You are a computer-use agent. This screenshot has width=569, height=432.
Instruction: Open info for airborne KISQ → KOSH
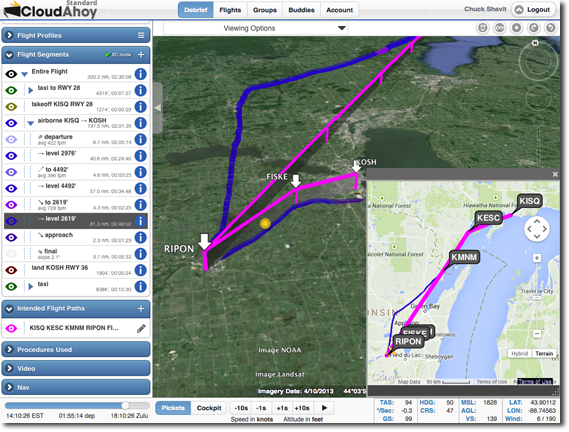click(140, 123)
